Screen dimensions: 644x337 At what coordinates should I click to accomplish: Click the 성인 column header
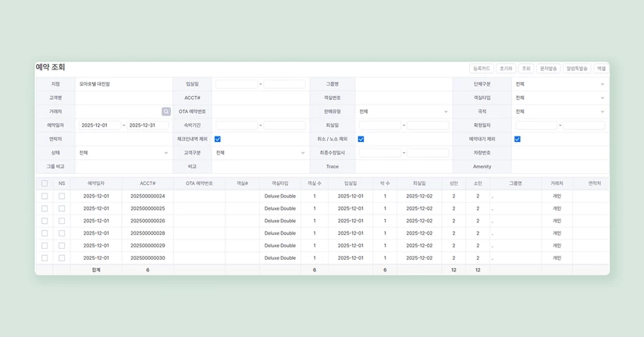[x=454, y=183]
